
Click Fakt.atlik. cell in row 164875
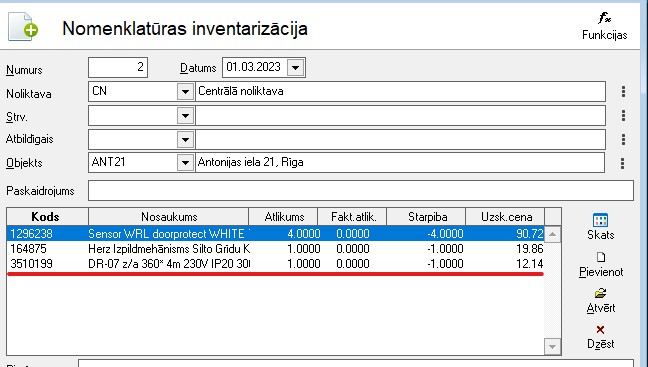click(353, 249)
